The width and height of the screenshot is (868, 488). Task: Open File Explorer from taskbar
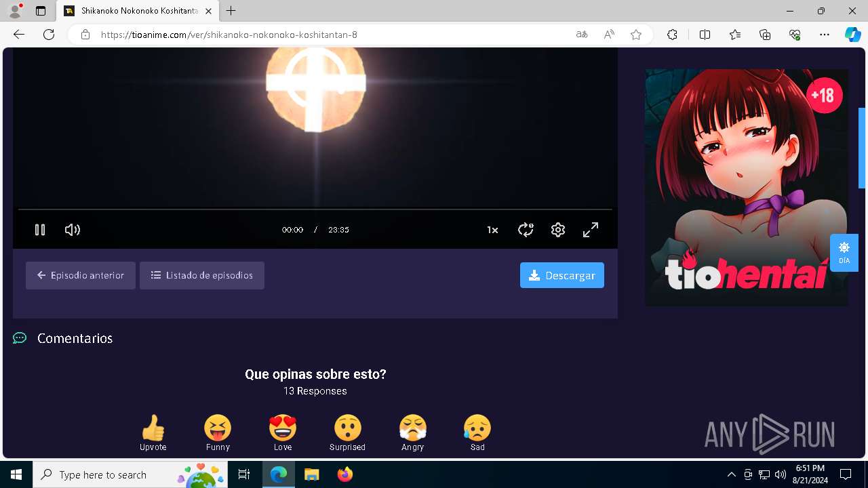pos(311,474)
